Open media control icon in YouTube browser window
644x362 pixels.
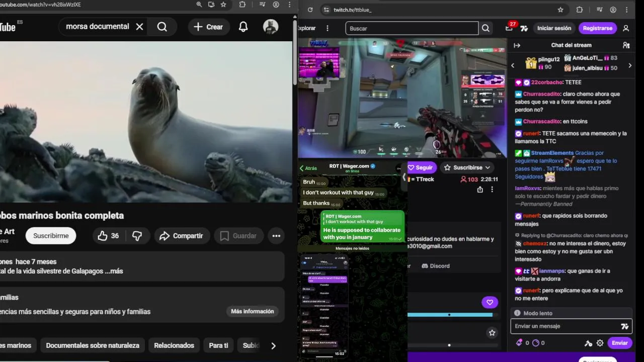[262, 5]
